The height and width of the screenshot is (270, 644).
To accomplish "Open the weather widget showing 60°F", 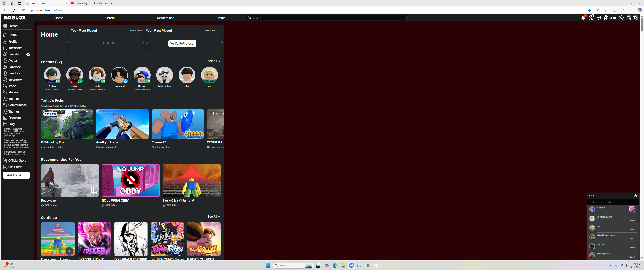I will pyautogui.click(x=9, y=265).
